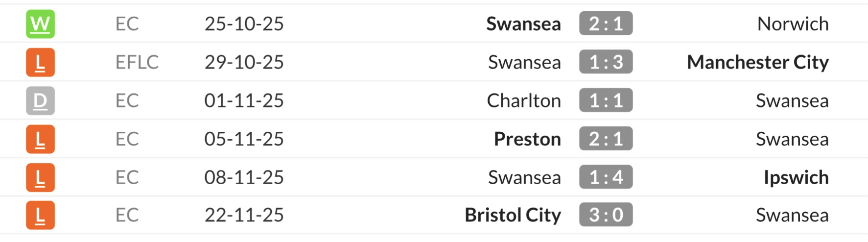Click the Preston team name
Viewport: 868px width, 242px height.
coord(527,139)
